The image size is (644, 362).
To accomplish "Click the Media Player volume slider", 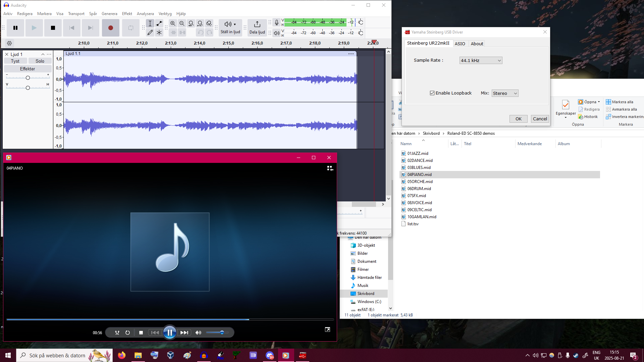I will click(217, 333).
